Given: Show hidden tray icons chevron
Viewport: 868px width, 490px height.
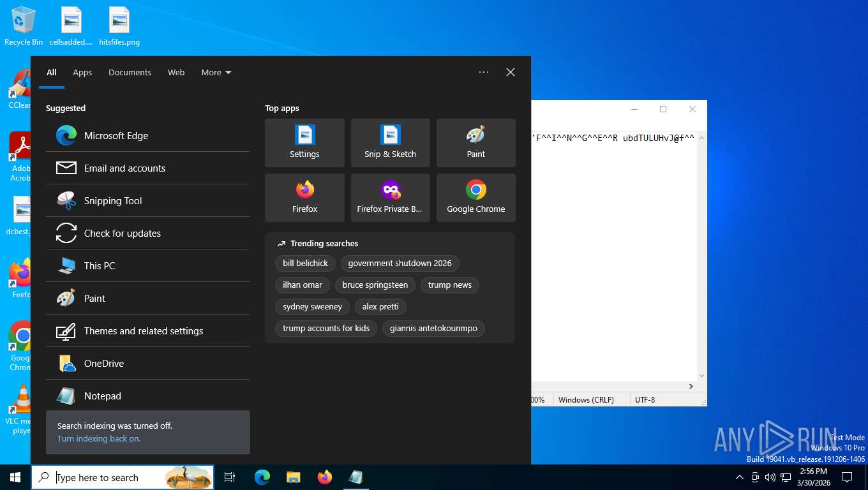Looking at the screenshot, I should pyautogui.click(x=740, y=477).
